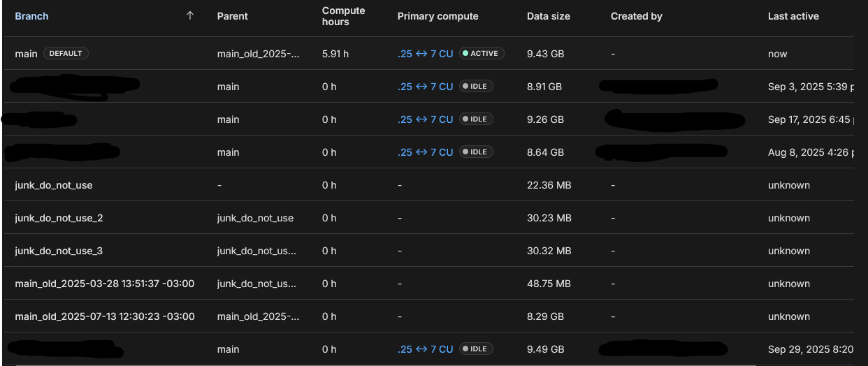The image size is (868, 366).
Task: Open the main branch
Action: pos(26,54)
